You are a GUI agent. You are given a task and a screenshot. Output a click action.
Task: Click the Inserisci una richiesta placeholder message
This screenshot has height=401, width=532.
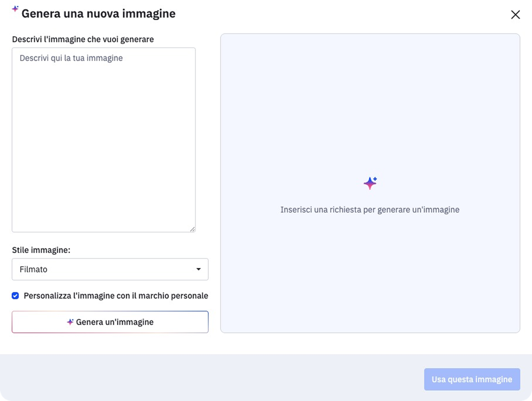[x=370, y=210]
